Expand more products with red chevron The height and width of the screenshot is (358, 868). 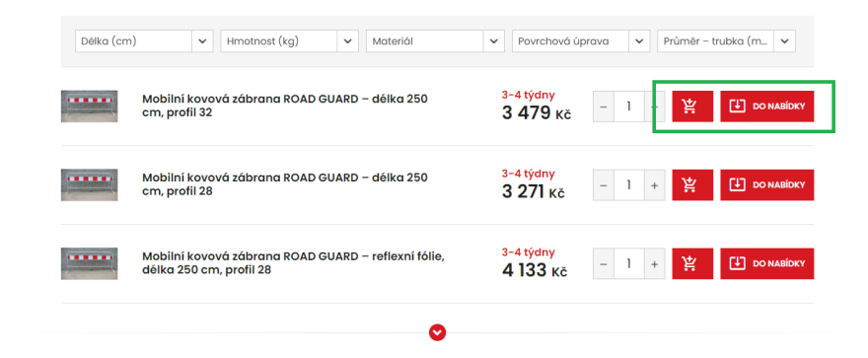pyautogui.click(x=437, y=332)
